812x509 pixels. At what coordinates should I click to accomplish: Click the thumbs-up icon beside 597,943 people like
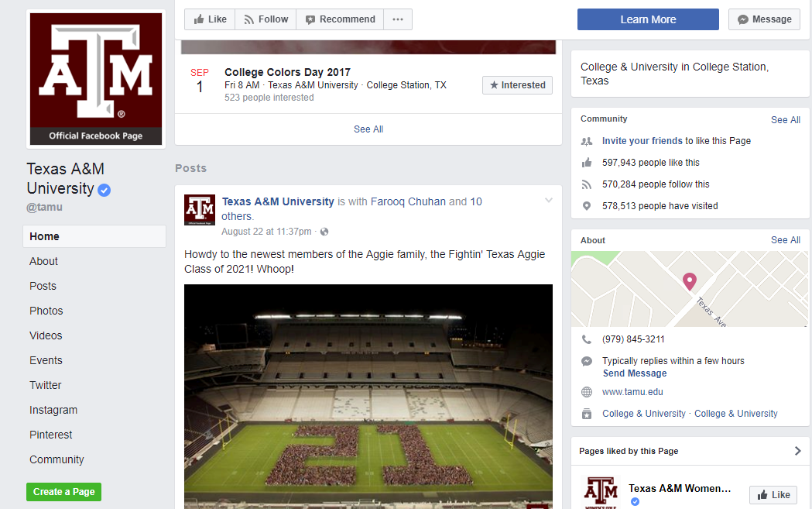click(x=586, y=162)
